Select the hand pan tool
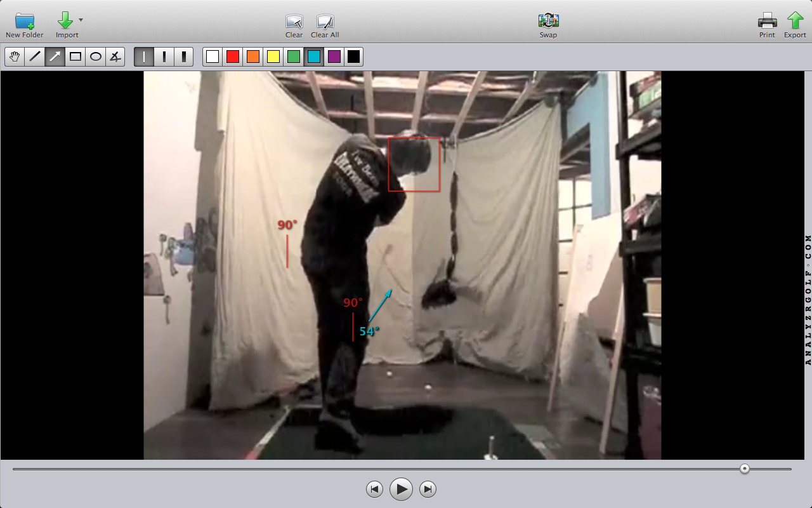Screen dimensions: 812x508 pyautogui.click(x=15, y=57)
